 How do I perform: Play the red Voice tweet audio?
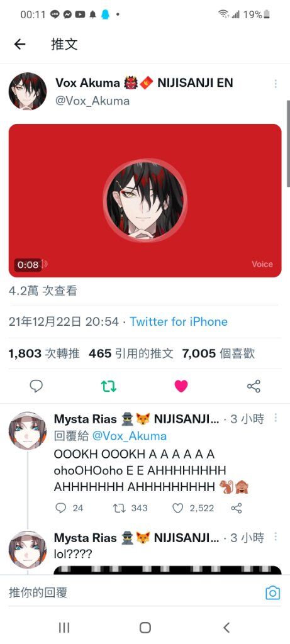(145, 201)
